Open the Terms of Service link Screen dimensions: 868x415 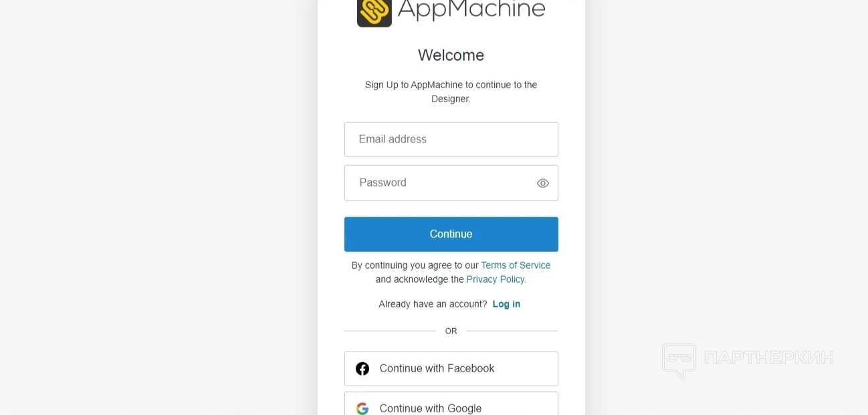516,265
